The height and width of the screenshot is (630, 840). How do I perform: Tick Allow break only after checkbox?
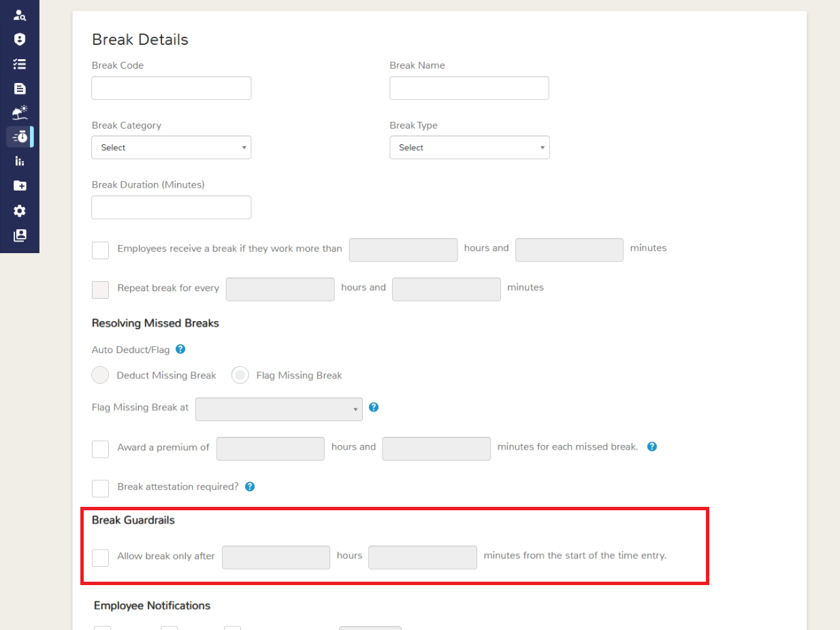(100, 557)
